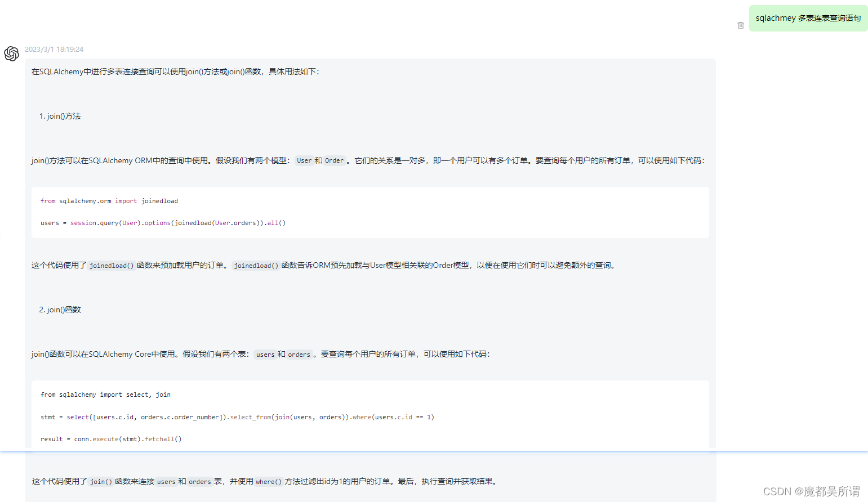Click the 'orders' tag in the final paragraph
The width and height of the screenshot is (868, 502).
click(x=200, y=482)
